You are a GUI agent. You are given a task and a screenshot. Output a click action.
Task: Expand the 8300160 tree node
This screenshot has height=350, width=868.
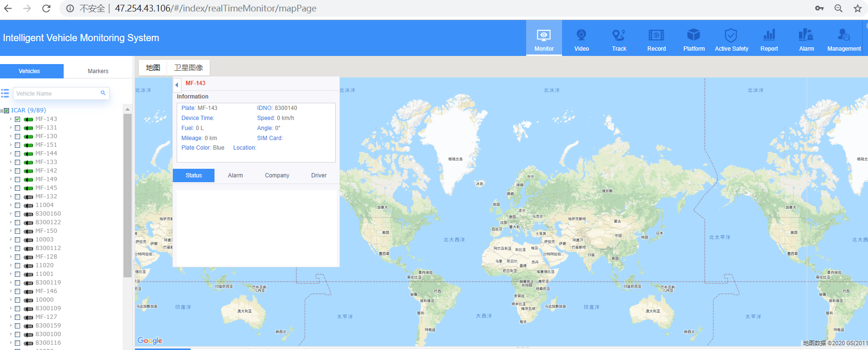click(x=11, y=214)
